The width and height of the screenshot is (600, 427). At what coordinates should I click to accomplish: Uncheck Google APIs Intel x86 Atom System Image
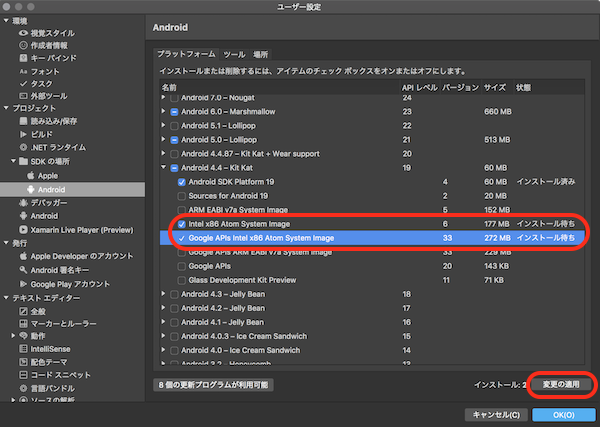coord(182,238)
